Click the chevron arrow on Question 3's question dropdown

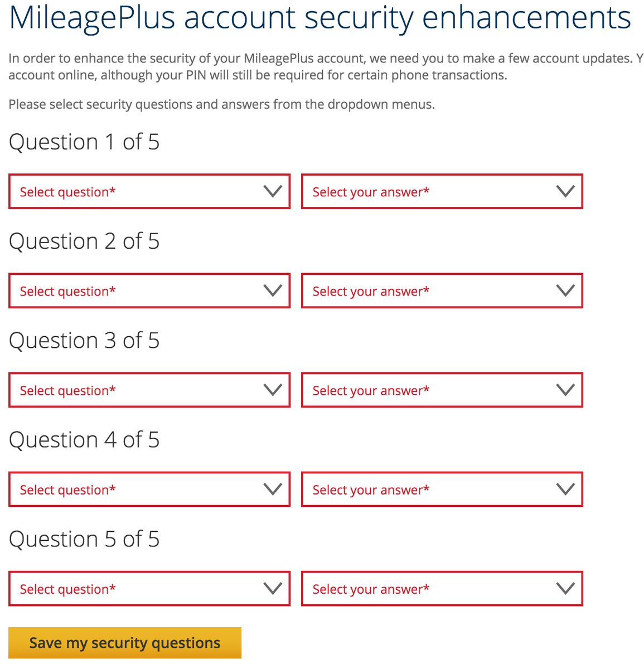[273, 390]
